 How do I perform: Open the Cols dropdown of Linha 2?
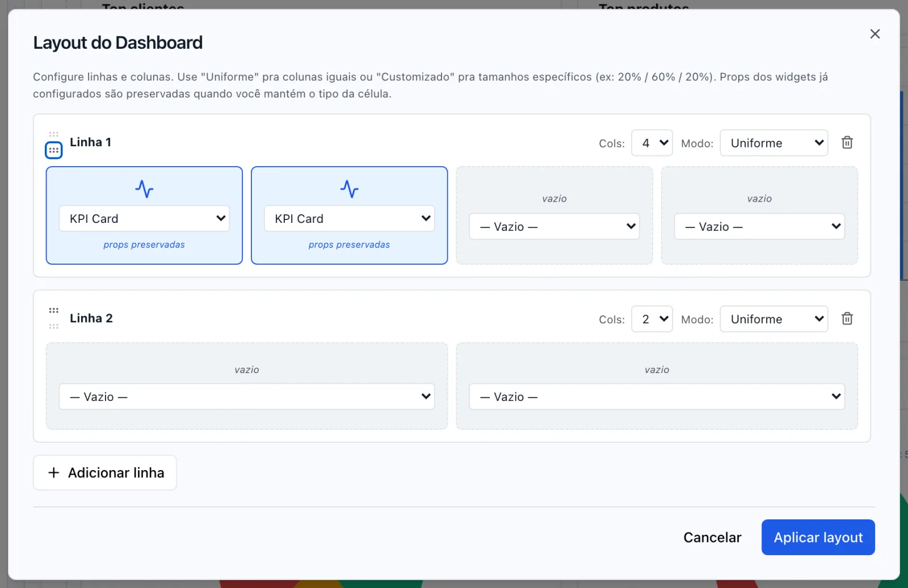[652, 319]
